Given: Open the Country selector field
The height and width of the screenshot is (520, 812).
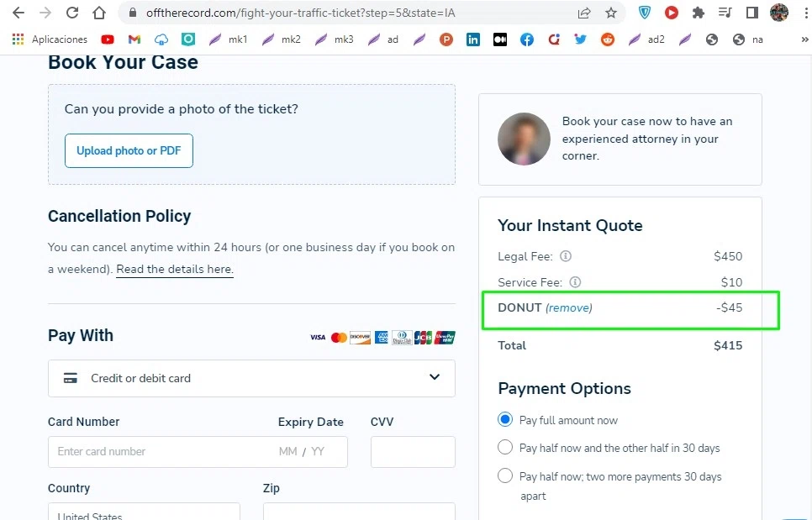Looking at the screenshot, I should [x=144, y=512].
